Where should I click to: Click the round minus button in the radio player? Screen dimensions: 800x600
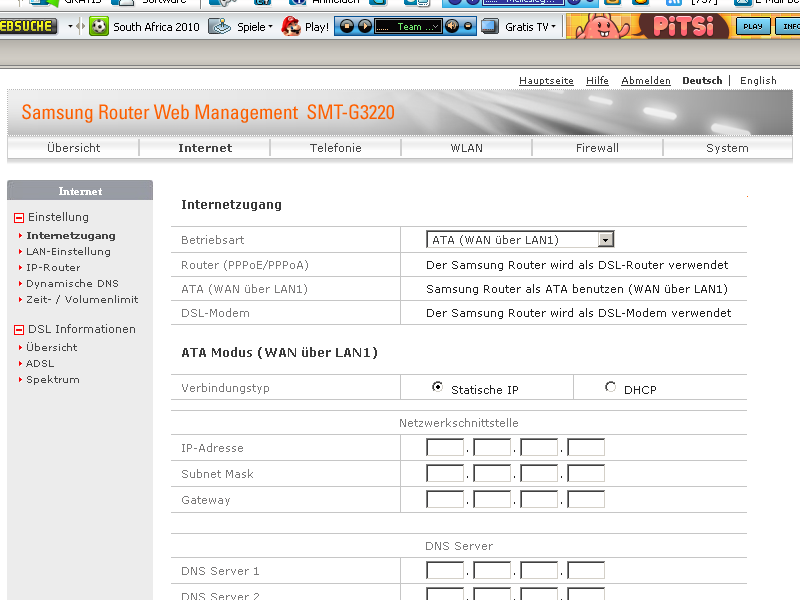(x=468, y=26)
